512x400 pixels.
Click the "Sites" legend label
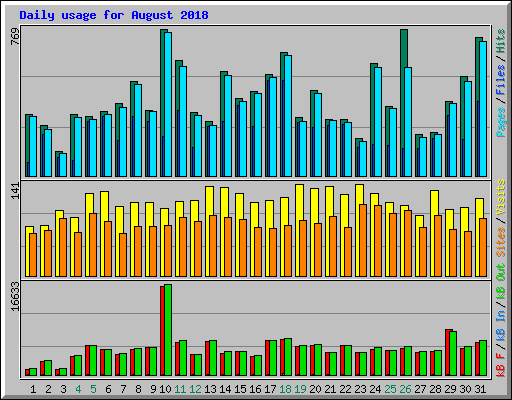click(x=501, y=242)
